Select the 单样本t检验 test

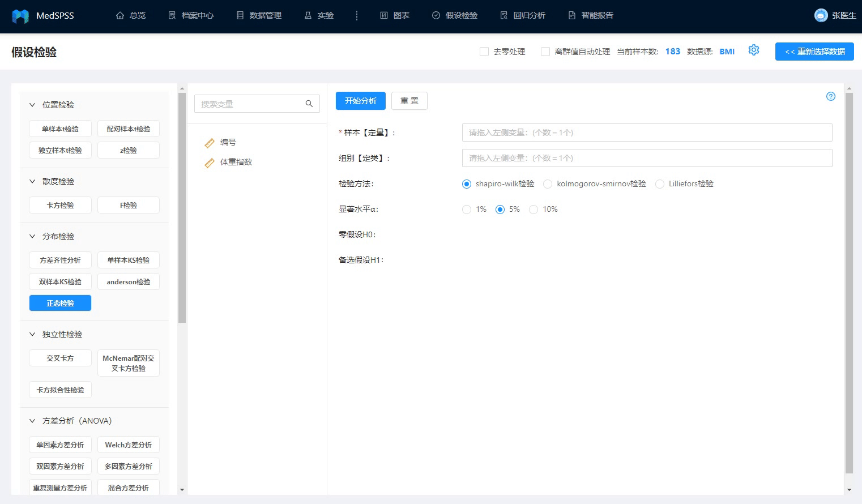[60, 129]
